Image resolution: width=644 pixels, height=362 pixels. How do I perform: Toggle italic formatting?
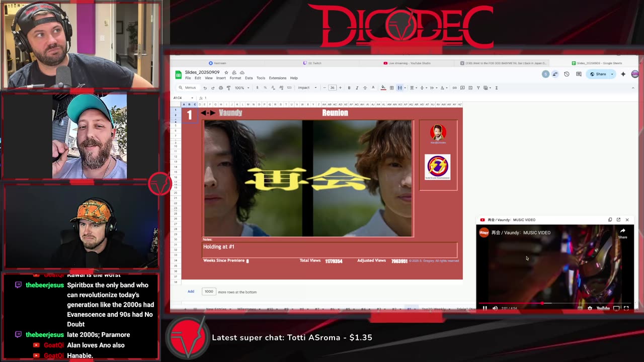pyautogui.click(x=357, y=88)
